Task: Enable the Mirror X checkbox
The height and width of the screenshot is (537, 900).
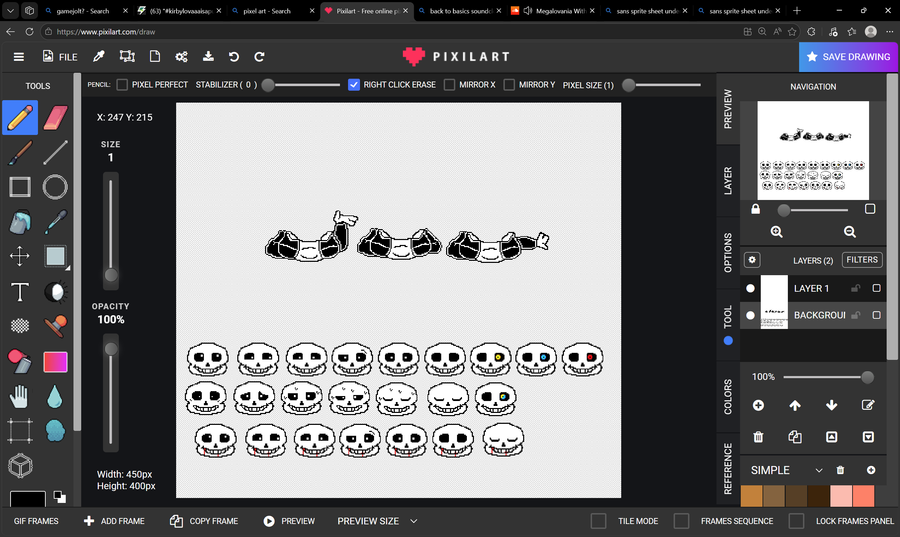Action: click(x=449, y=85)
